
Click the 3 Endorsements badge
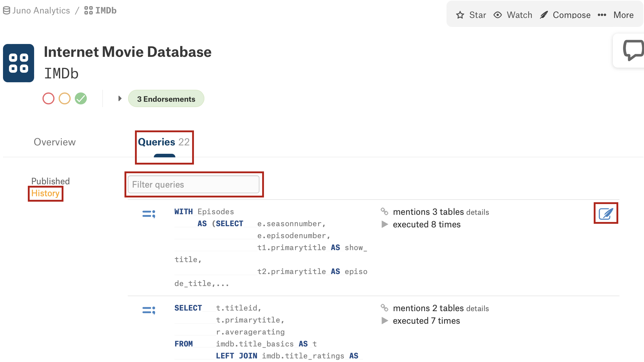pos(166,99)
